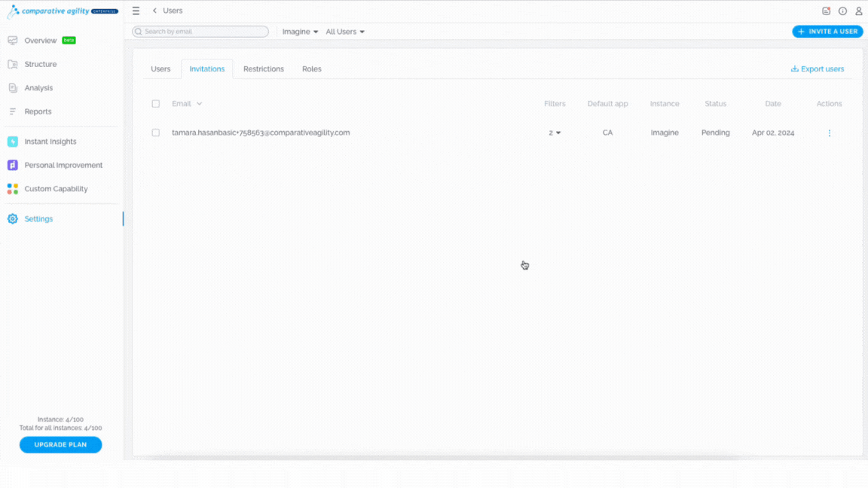Click the Custom Capability icon

[x=13, y=189]
